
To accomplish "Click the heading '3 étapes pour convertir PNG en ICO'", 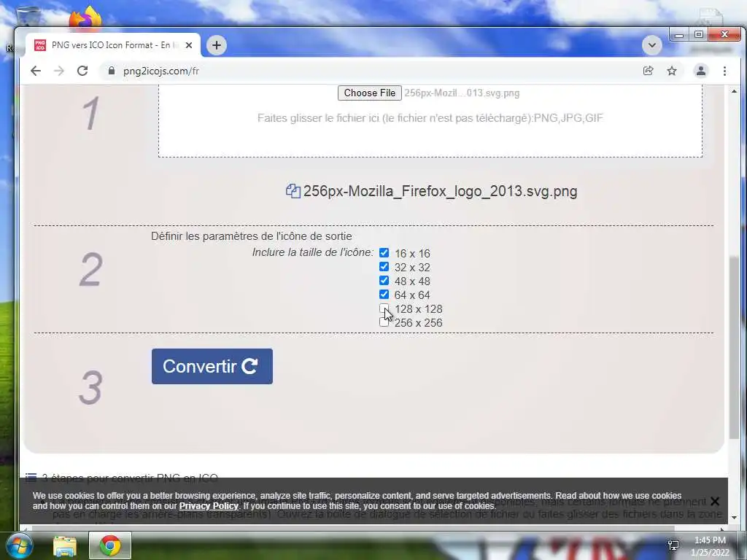I will [130, 477].
